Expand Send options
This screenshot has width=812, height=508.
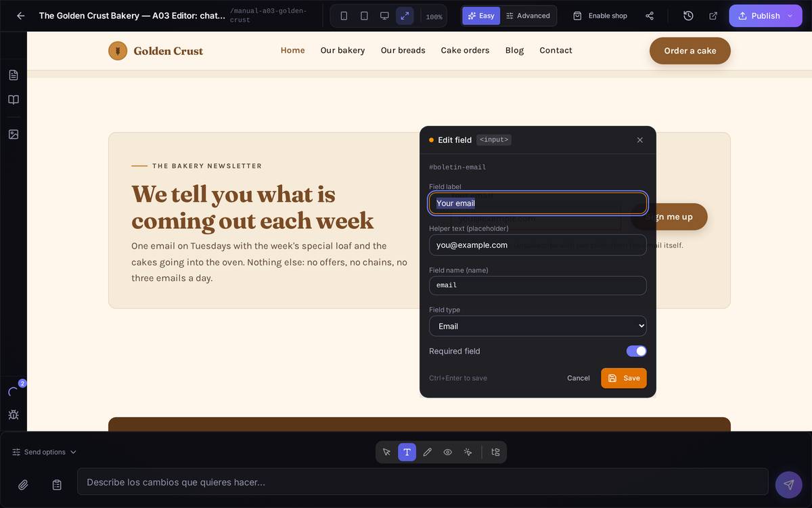[45, 452]
